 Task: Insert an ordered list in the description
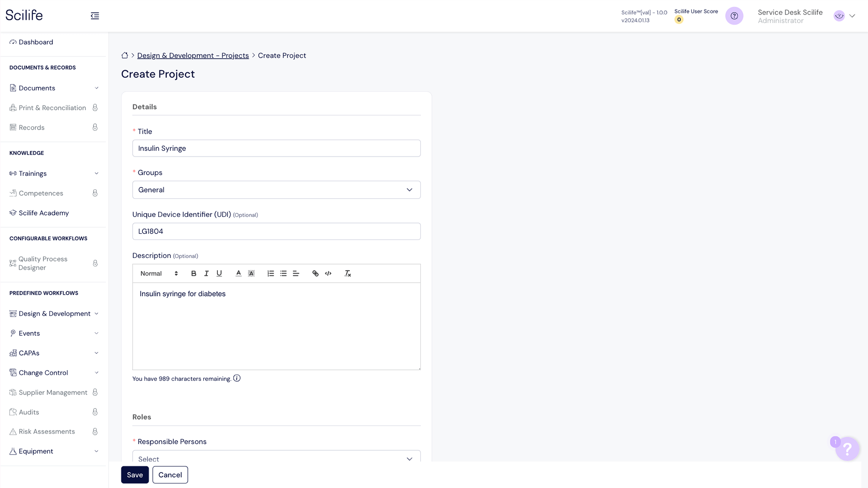tap(270, 273)
